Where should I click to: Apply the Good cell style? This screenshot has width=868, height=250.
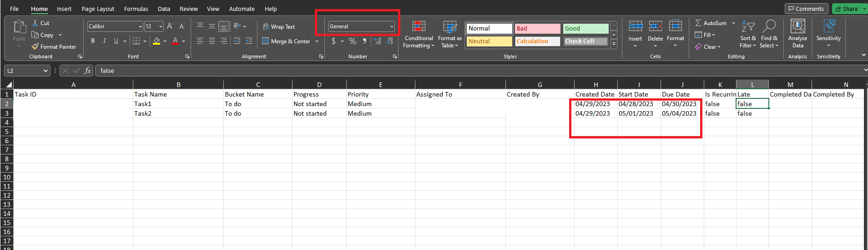coord(585,28)
